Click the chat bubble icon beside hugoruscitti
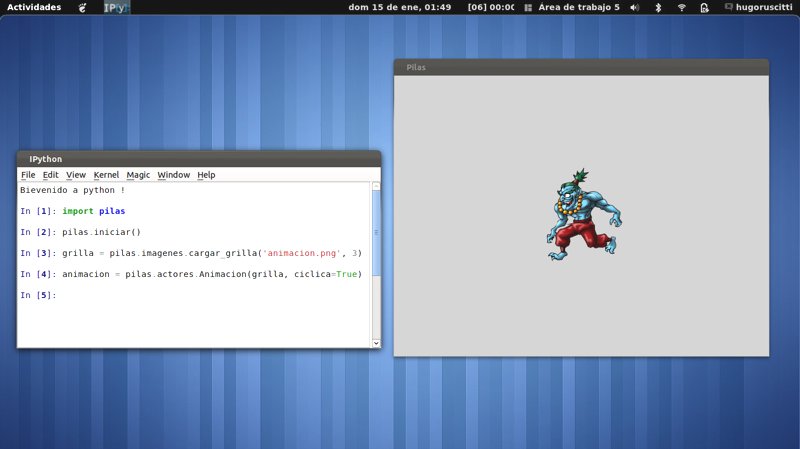 coord(729,7)
